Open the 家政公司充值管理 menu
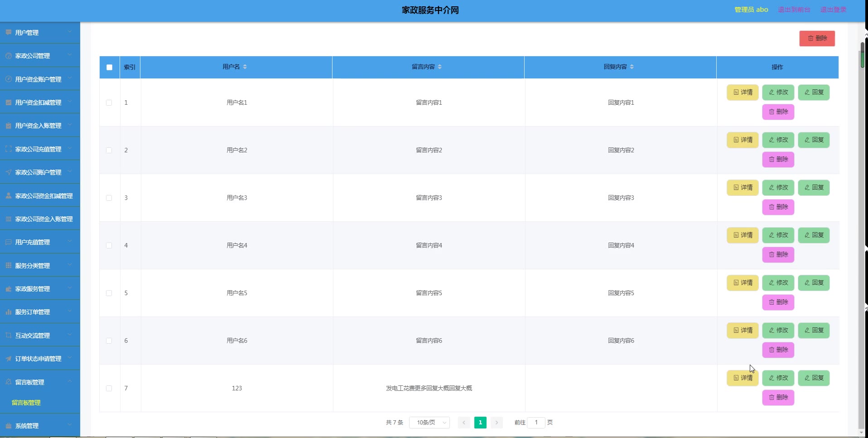 tap(40, 149)
